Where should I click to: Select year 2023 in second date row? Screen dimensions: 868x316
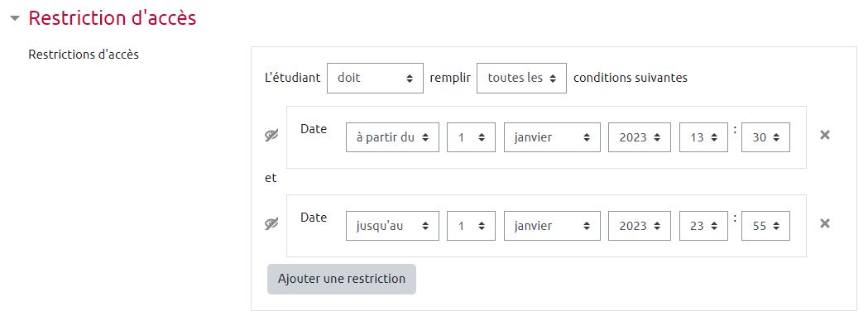pyautogui.click(x=640, y=226)
